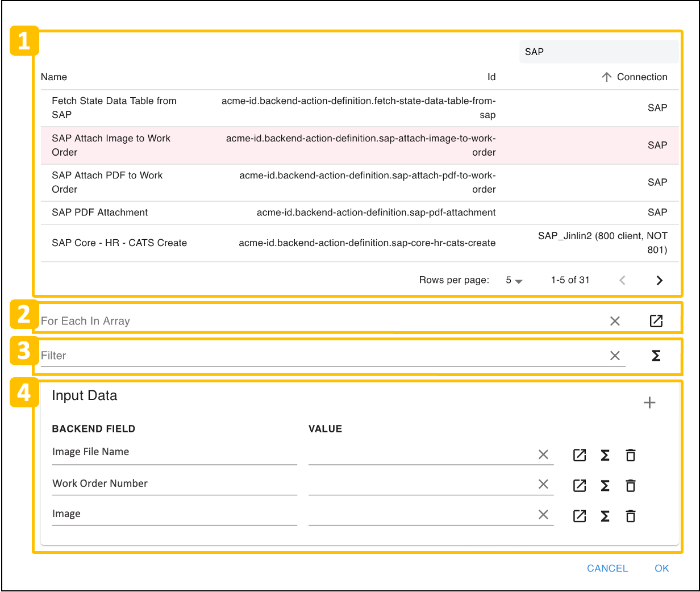Open the Rows per page dropdown
The height and width of the screenshot is (592, 700).
tap(514, 280)
